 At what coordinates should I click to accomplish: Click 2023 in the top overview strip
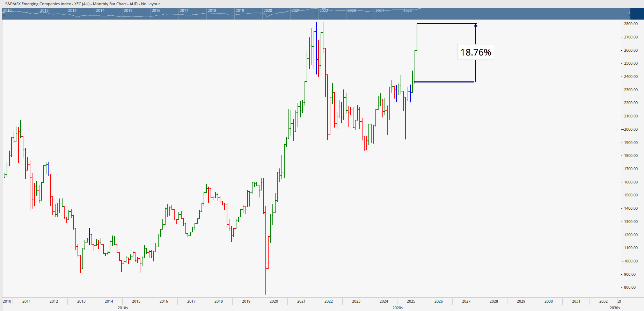(352, 10)
